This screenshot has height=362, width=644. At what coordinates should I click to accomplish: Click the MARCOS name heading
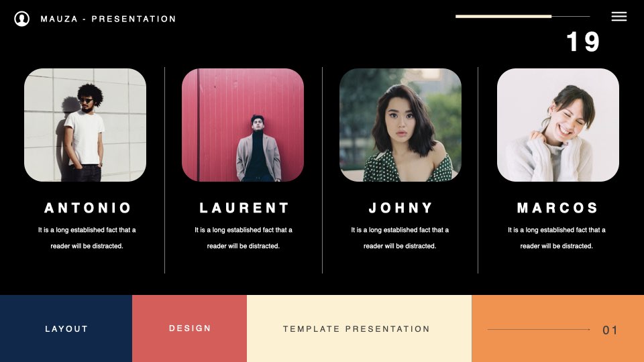pyautogui.click(x=557, y=208)
